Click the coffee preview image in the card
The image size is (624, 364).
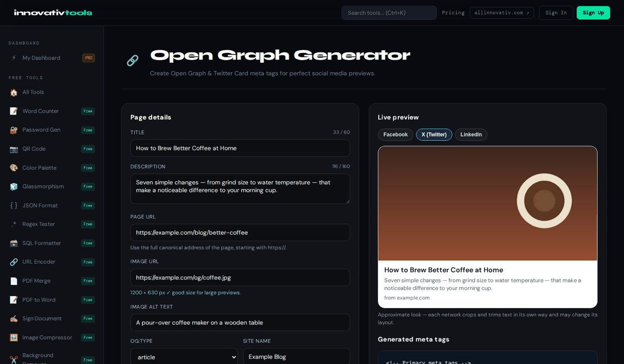[488, 203]
